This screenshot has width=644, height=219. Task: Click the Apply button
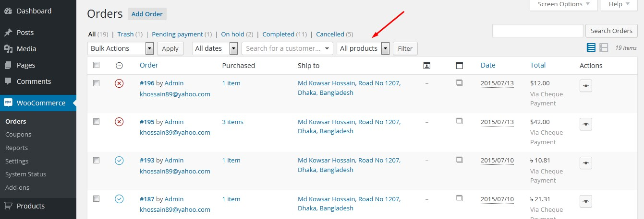(x=170, y=48)
